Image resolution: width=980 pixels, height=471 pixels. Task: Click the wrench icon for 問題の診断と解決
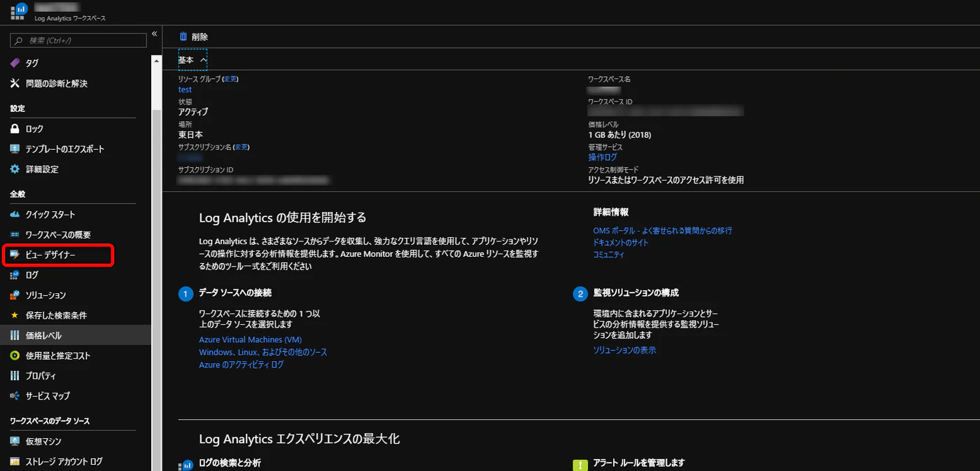(x=15, y=83)
